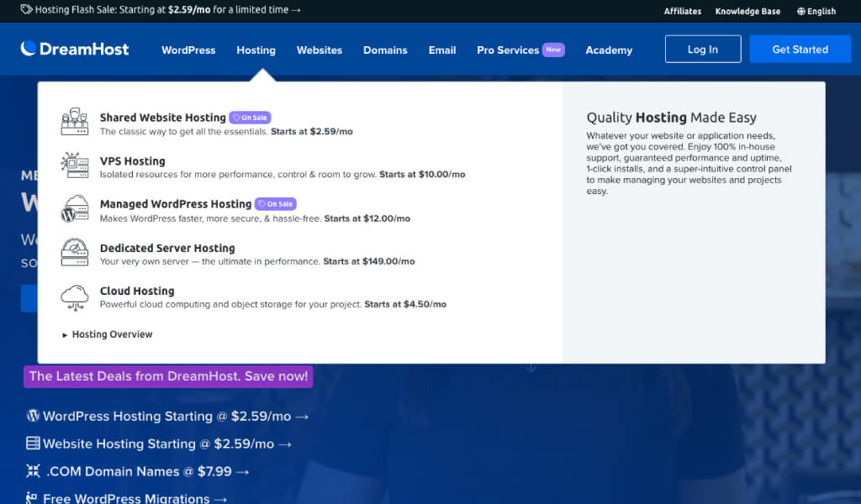Click 'Starts at $10.00/mo' price text
The width and height of the screenshot is (861, 504).
(x=422, y=175)
